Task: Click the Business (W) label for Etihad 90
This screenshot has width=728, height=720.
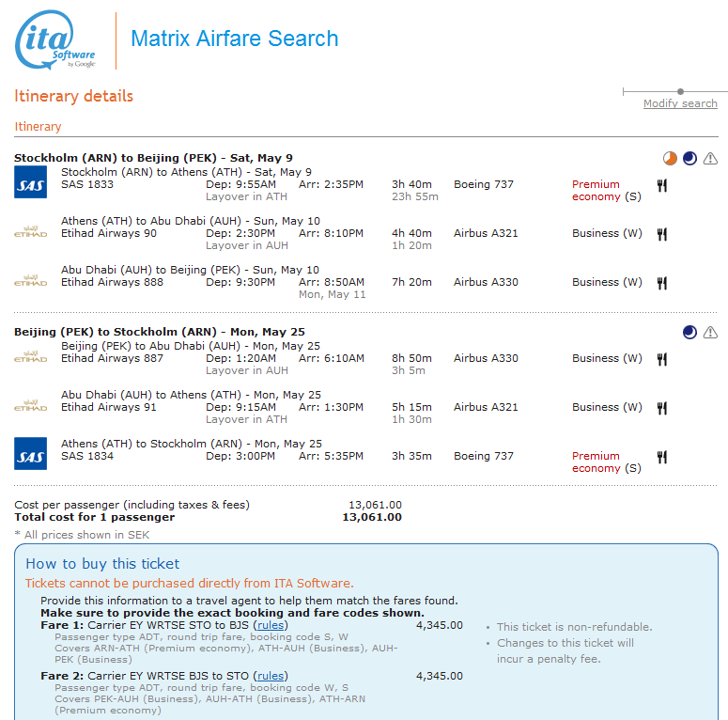Action: point(607,233)
